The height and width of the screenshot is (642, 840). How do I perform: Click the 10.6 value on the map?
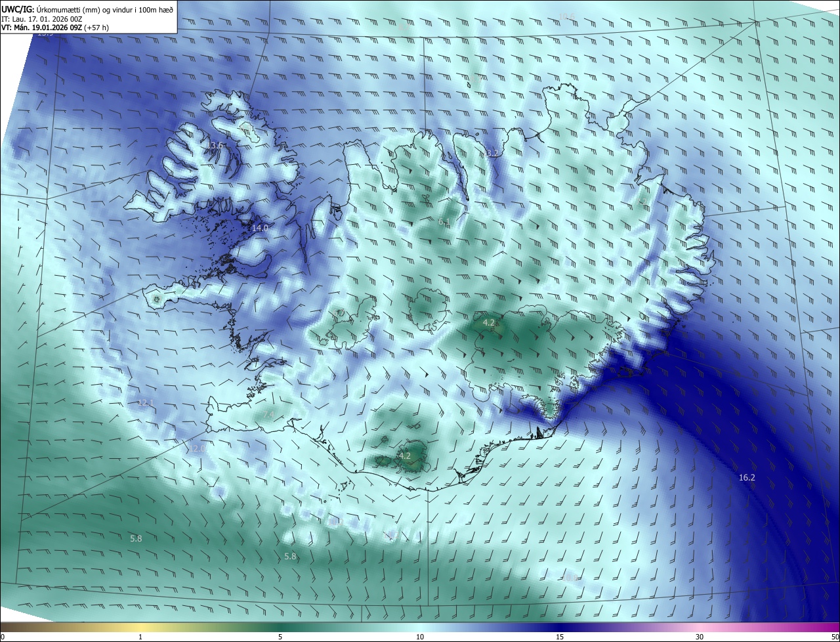coord(566,16)
